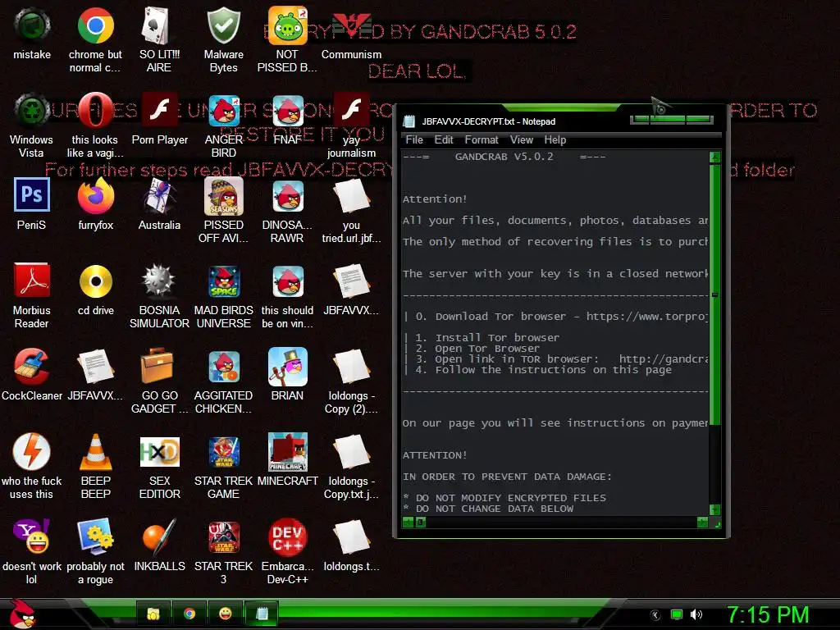
Task: Launch the 'BEEP BEEP' VLC cone icon
Action: click(x=95, y=452)
